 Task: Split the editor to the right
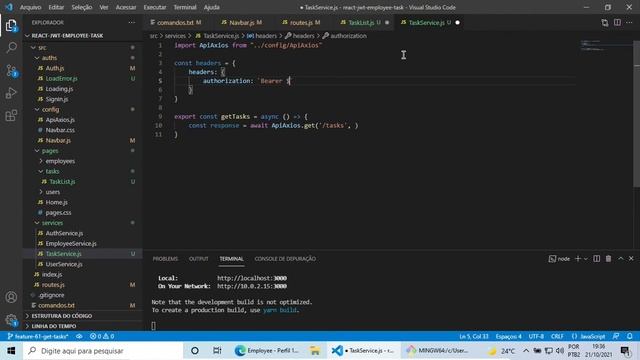pyautogui.click(x=617, y=23)
